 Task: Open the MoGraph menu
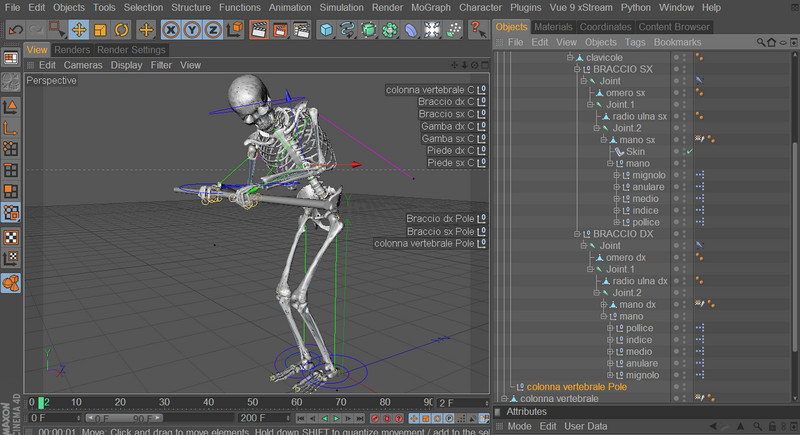(430, 7)
